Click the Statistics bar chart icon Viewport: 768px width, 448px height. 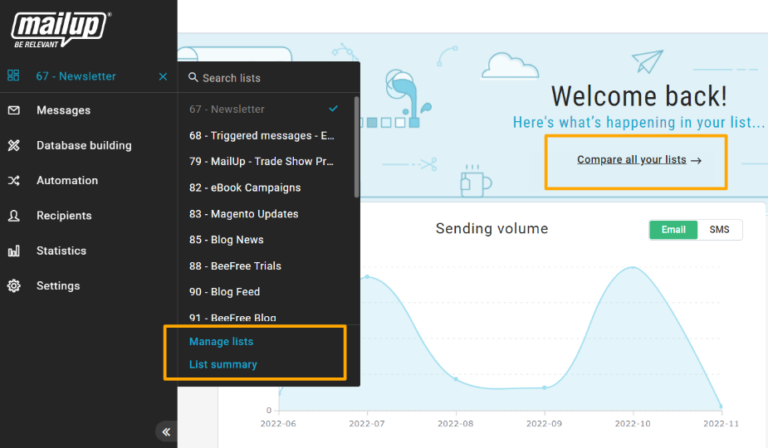click(14, 251)
